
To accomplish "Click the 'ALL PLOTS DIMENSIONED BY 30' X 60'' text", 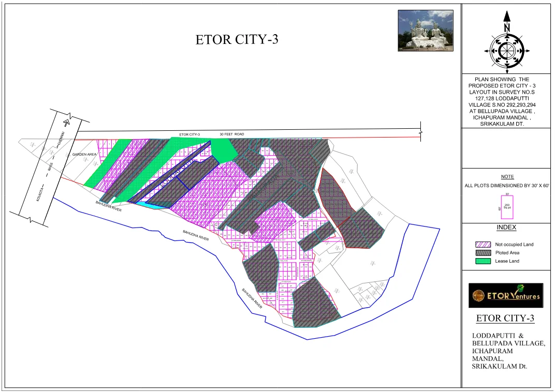I will (x=507, y=186).
